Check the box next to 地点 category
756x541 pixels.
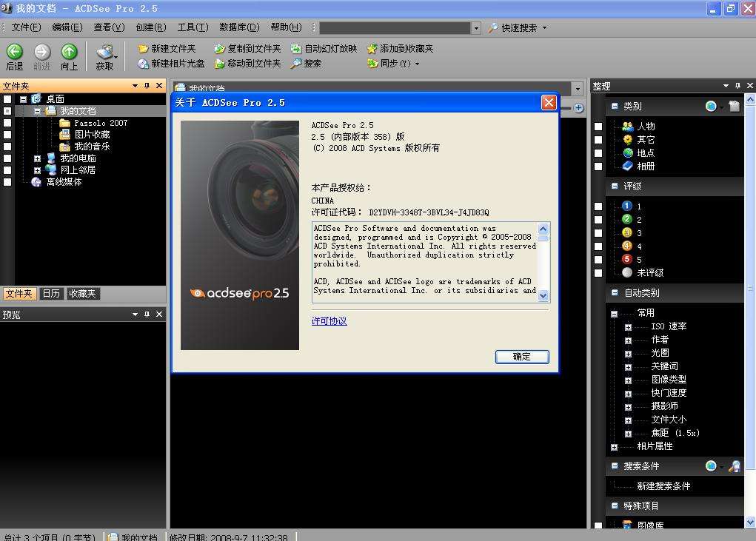pos(598,153)
